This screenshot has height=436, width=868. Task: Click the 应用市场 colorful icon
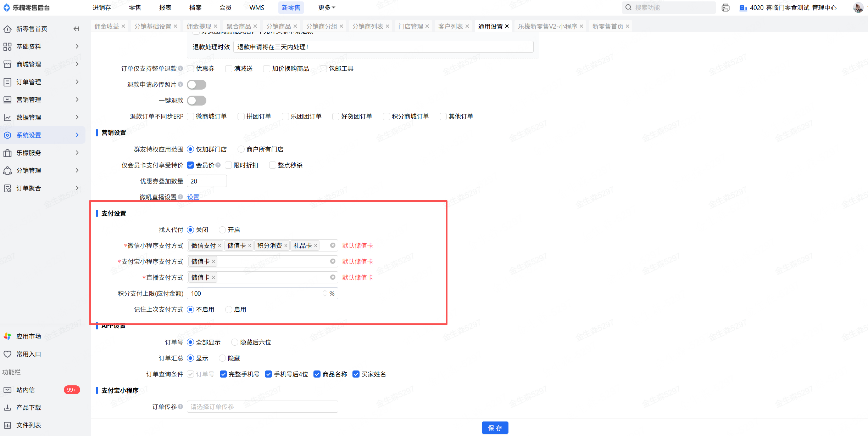(x=7, y=336)
